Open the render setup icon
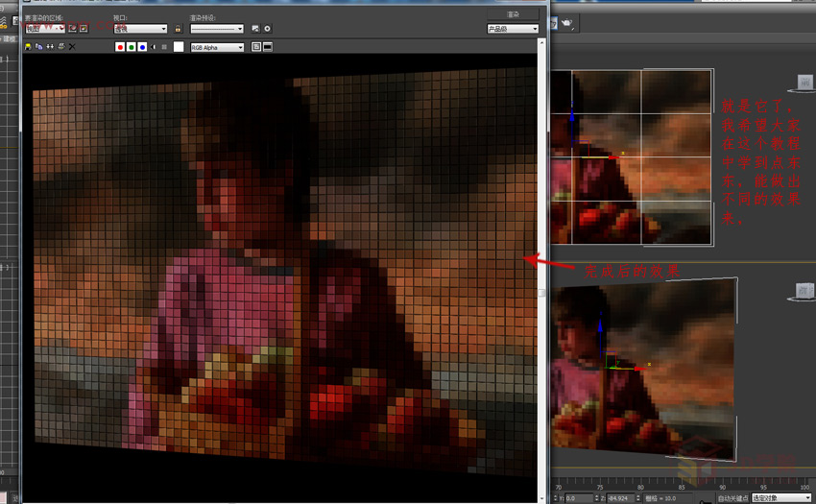The width and height of the screenshot is (816, 504). tap(255, 29)
